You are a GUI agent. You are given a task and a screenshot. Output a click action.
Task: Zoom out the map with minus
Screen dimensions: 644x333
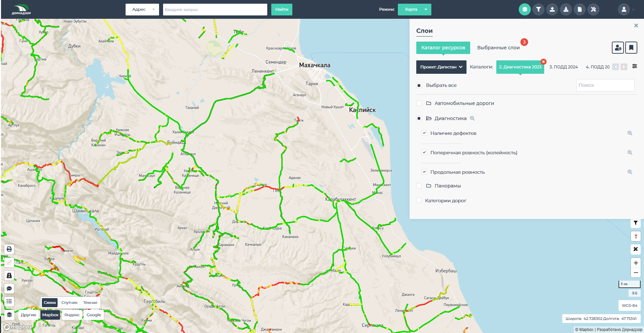(x=636, y=273)
